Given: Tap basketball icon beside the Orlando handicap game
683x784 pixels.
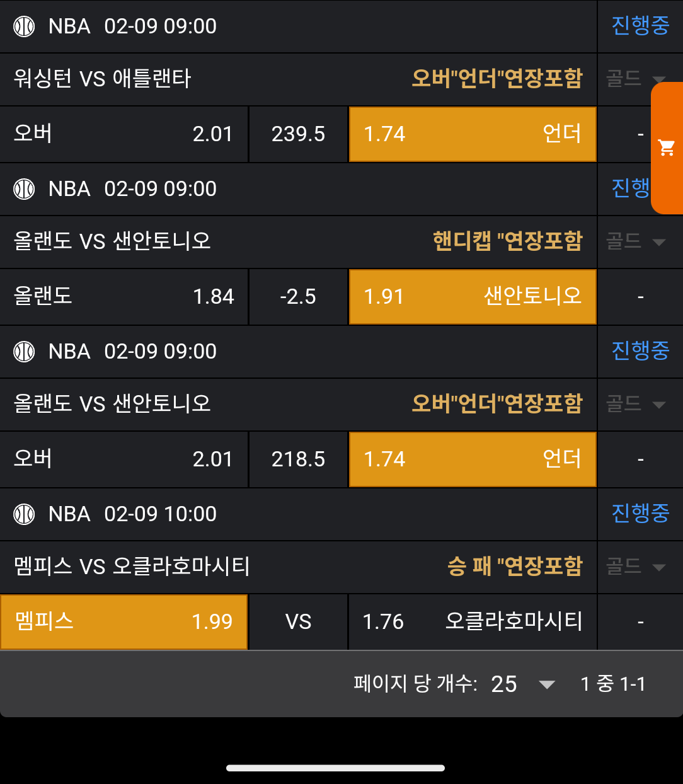Looking at the screenshot, I should pyautogui.click(x=24, y=189).
